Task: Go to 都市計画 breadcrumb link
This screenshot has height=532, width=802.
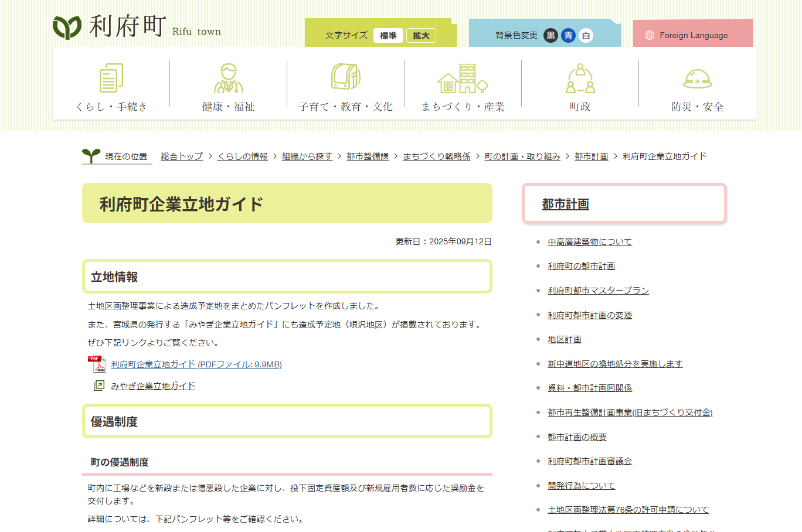Action: coord(592,156)
